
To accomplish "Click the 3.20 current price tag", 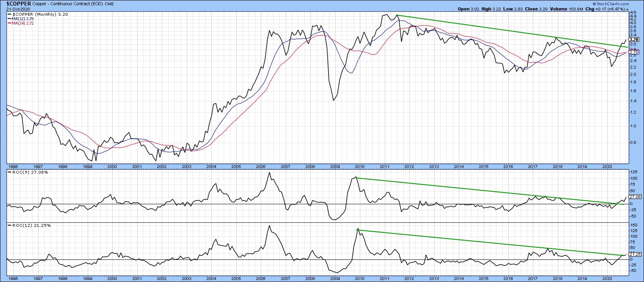I will tap(634, 39).
